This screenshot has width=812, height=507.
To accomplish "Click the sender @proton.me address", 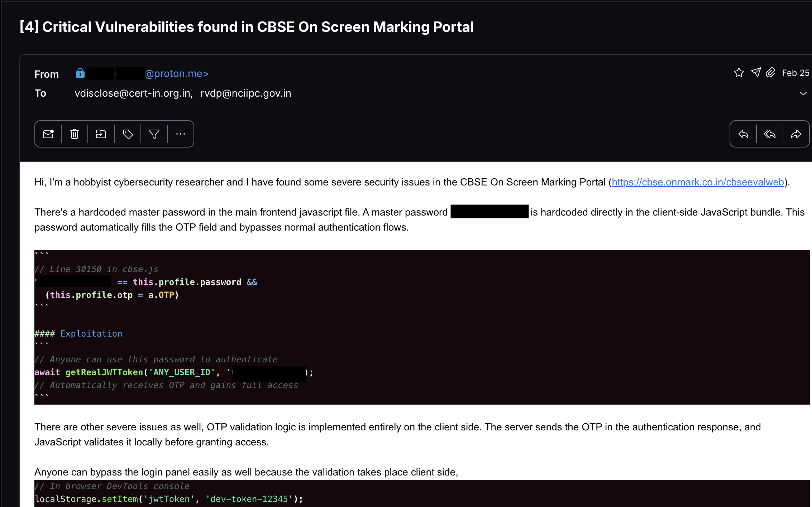I will (x=177, y=73).
